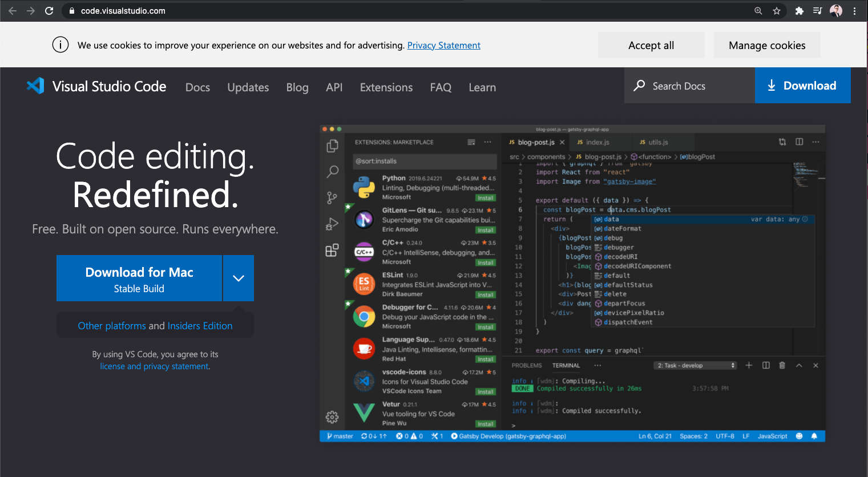Open the browser extensions puzzle icon
868x477 pixels.
[800, 11]
